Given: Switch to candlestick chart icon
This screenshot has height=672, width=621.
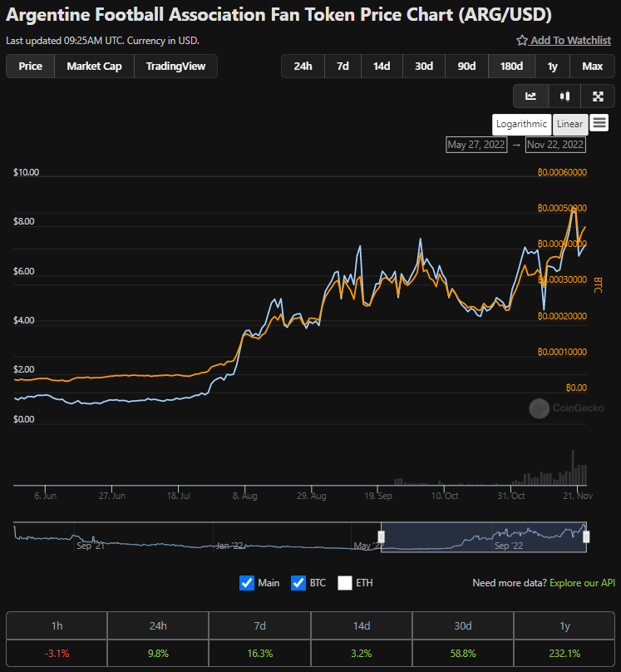Looking at the screenshot, I should coord(564,96).
